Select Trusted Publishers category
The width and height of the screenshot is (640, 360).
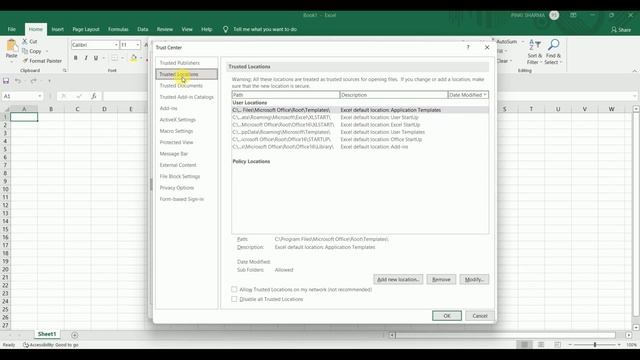(180, 63)
